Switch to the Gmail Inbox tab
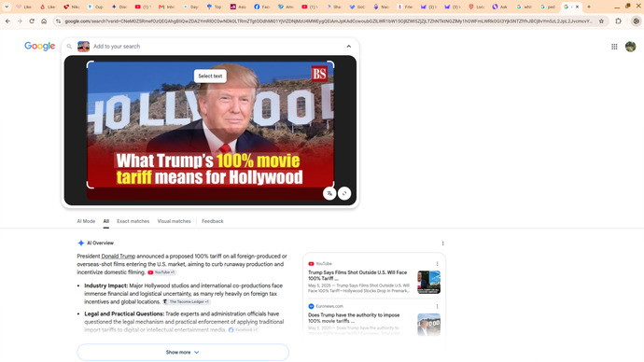This screenshot has height=362, width=644. (166, 7)
